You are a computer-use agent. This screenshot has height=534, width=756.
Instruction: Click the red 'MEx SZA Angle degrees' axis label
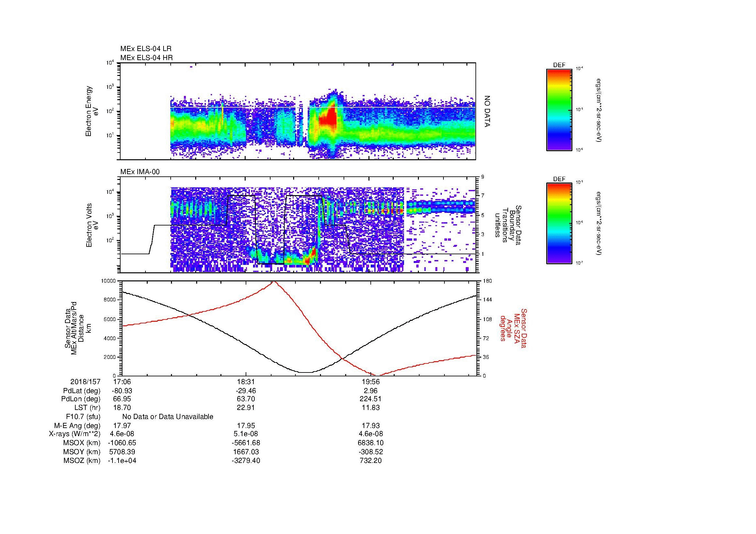[x=513, y=328]
